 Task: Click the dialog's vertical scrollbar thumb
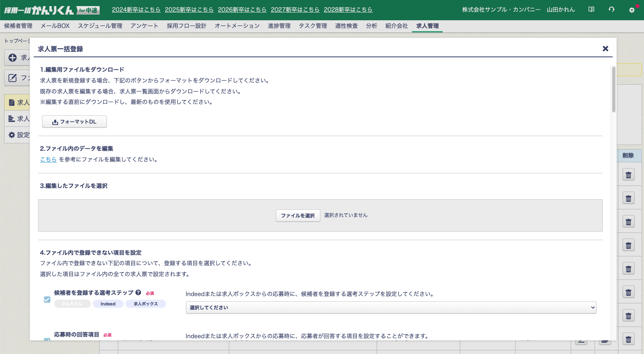tap(614, 90)
